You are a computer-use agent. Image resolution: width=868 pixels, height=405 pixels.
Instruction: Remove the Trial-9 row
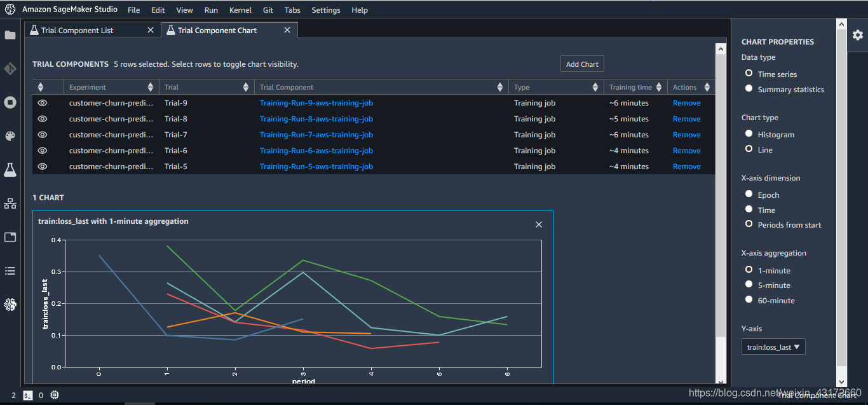pyautogui.click(x=687, y=103)
